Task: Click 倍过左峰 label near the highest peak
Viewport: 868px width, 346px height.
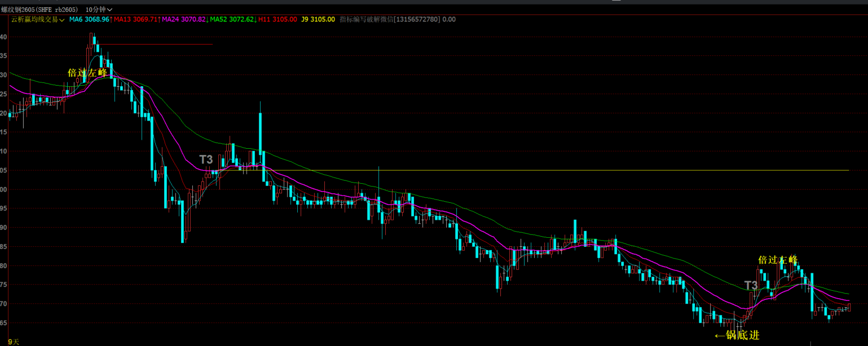Action: click(x=87, y=73)
